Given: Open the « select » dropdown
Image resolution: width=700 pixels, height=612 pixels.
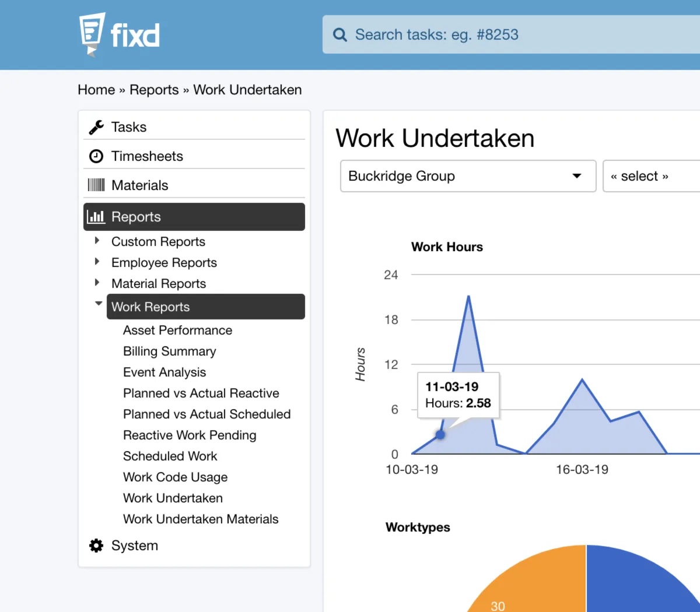Looking at the screenshot, I should (x=651, y=176).
